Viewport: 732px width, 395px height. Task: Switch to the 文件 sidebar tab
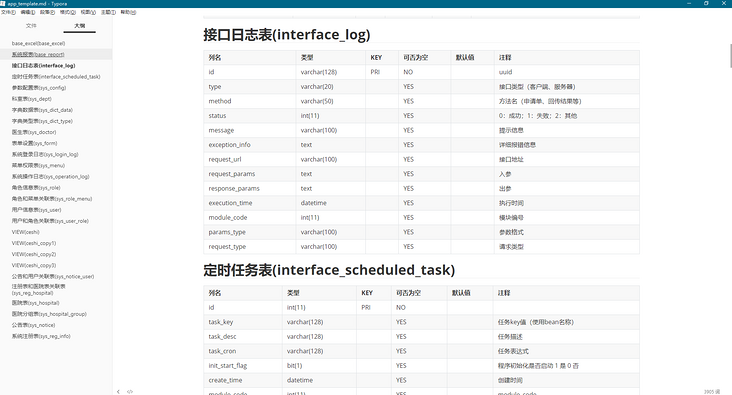(x=31, y=26)
